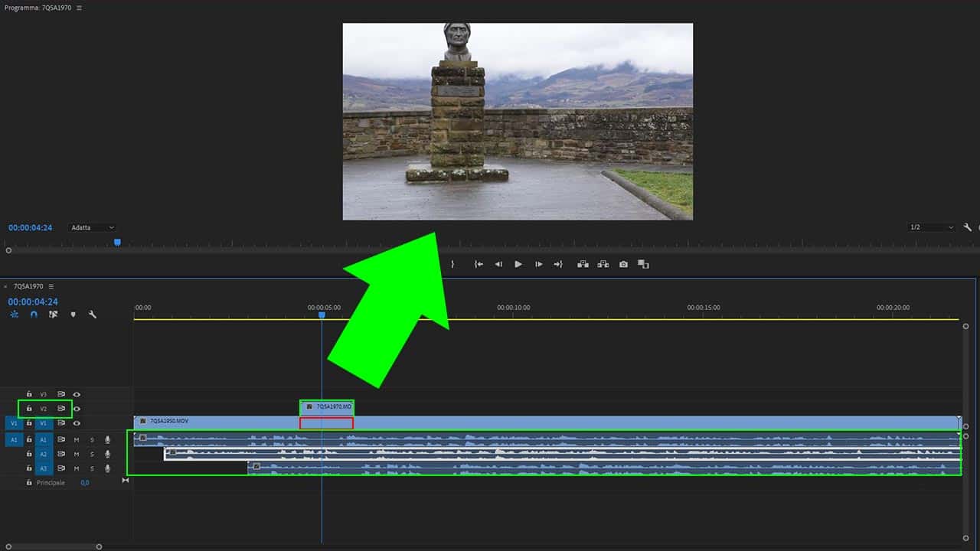This screenshot has height=551, width=980.
Task: Open the 7Q5A1970 timeline panel menu
Action: point(51,286)
